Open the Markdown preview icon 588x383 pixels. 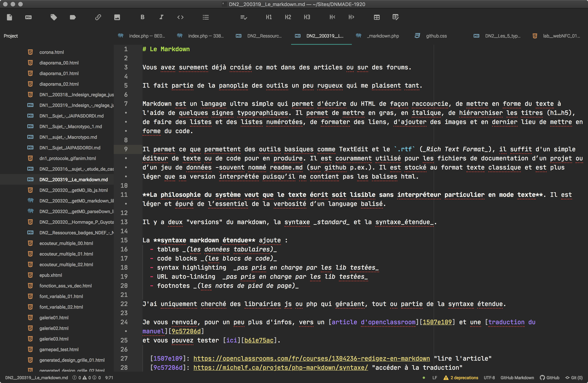coord(28,17)
